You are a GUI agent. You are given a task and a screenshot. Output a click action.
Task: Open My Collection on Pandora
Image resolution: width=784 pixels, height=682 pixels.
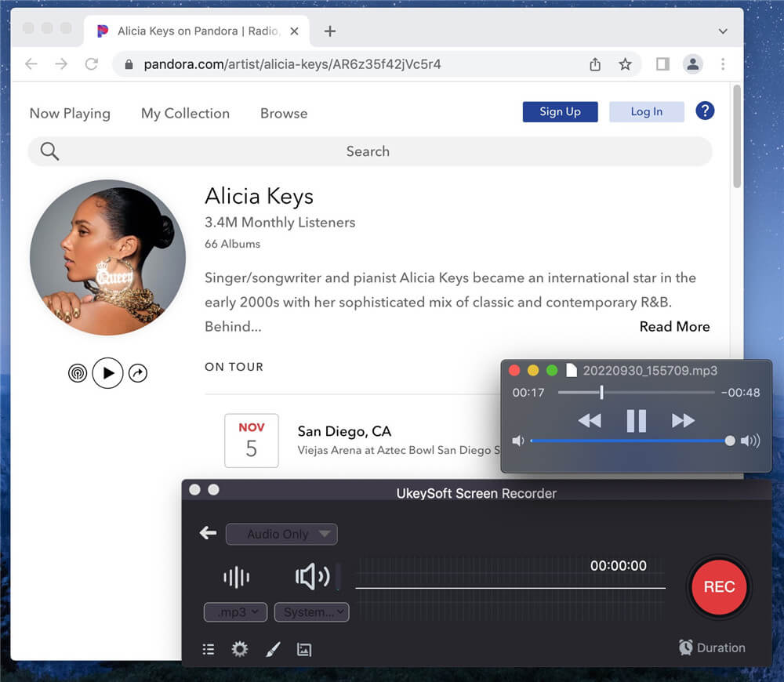[x=186, y=114]
